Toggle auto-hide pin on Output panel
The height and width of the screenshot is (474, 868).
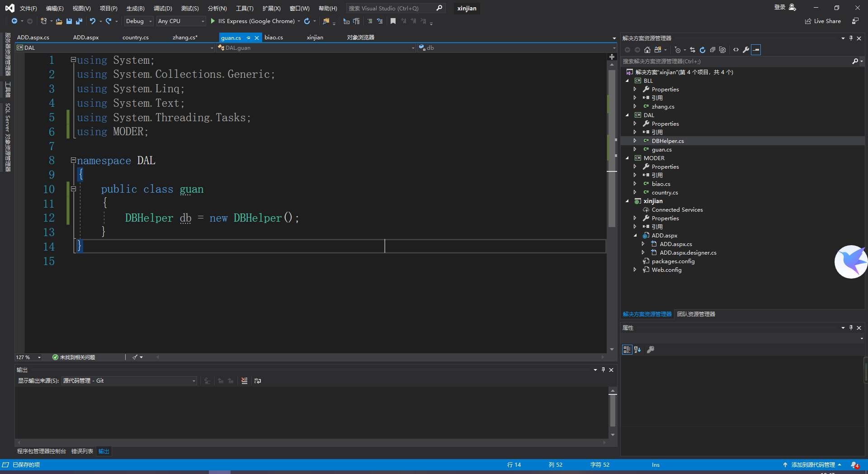coord(603,370)
